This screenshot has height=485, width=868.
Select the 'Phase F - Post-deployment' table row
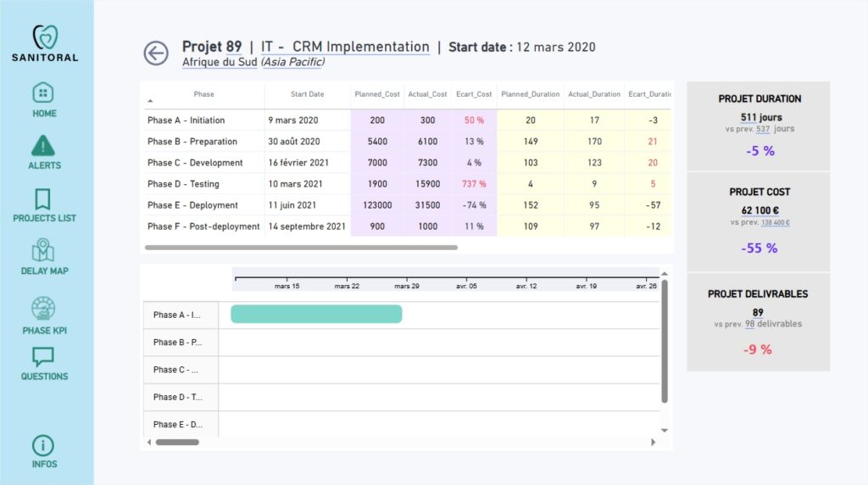[407, 226]
